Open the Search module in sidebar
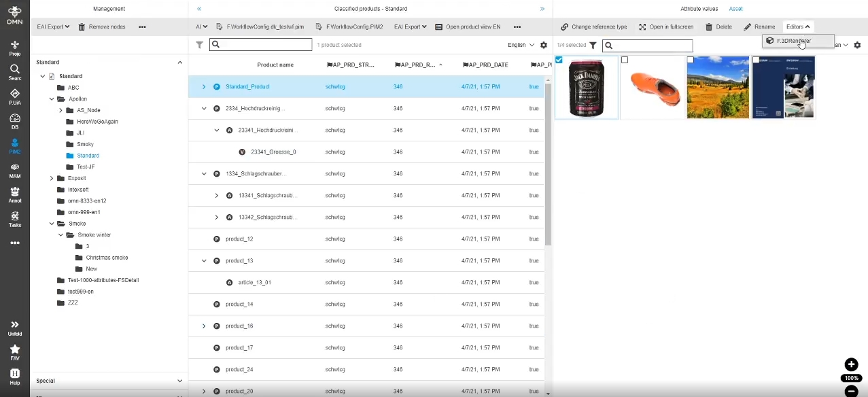 (x=14, y=72)
